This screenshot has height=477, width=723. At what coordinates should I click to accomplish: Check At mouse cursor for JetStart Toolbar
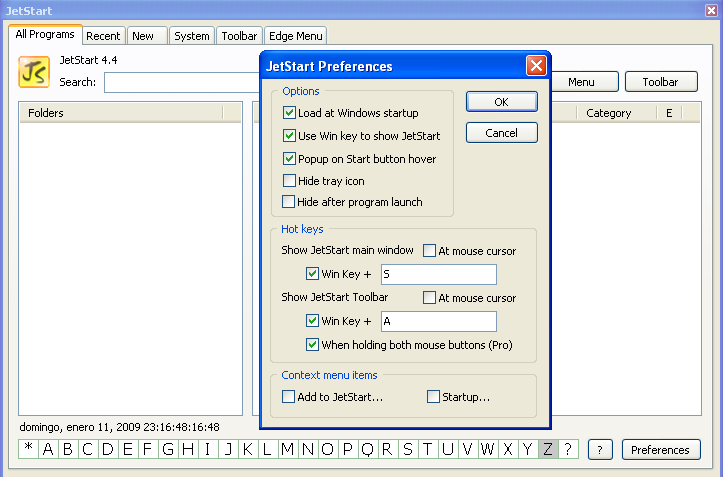pos(429,298)
